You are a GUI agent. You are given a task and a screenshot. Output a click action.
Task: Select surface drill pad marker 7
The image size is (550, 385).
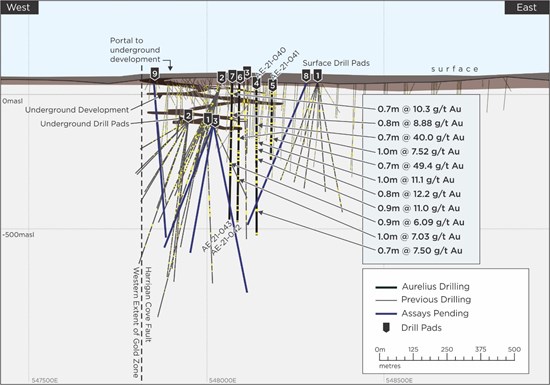coord(232,76)
